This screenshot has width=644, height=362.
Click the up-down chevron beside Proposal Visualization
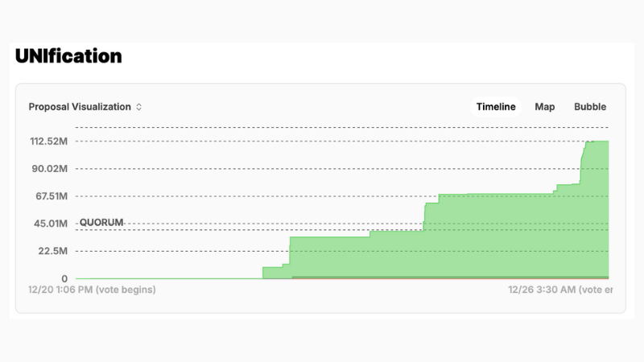139,106
